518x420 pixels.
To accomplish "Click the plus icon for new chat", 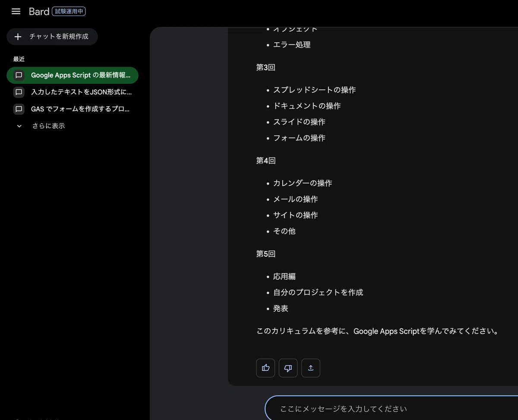I will pos(18,37).
